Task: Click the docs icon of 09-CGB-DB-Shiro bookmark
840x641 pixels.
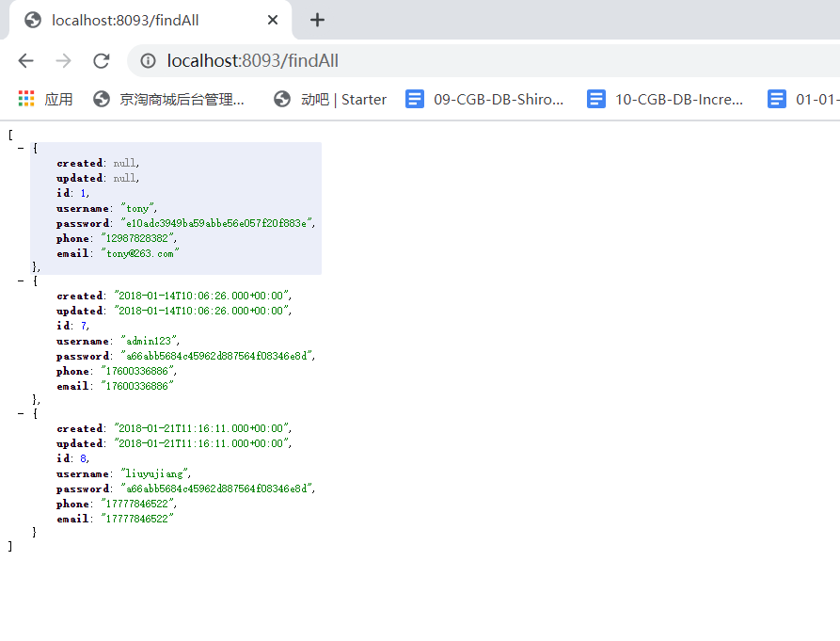Action: (x=415, y=99)
